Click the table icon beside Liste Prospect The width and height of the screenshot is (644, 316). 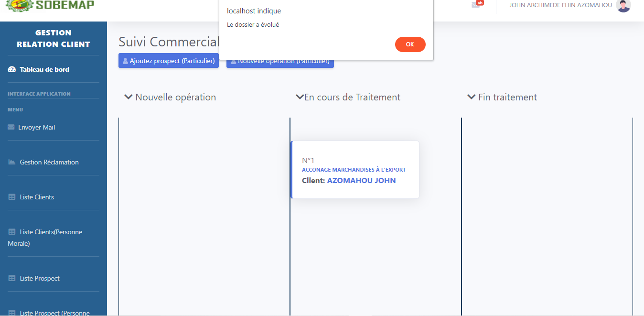(x=12, y=278)
